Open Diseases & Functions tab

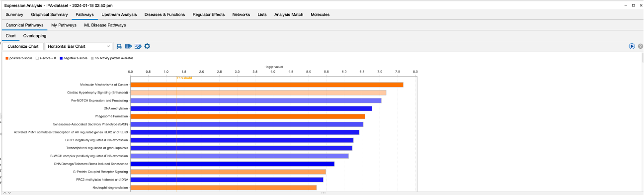(x=164, y=14)
